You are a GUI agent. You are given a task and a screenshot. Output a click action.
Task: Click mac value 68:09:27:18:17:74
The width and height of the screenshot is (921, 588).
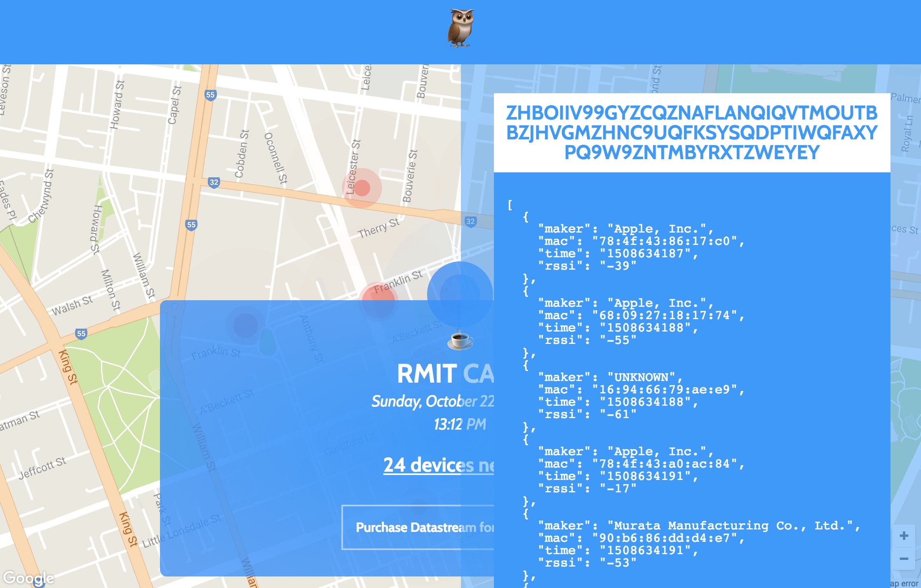pyautogui.click(x=664, y=315)
